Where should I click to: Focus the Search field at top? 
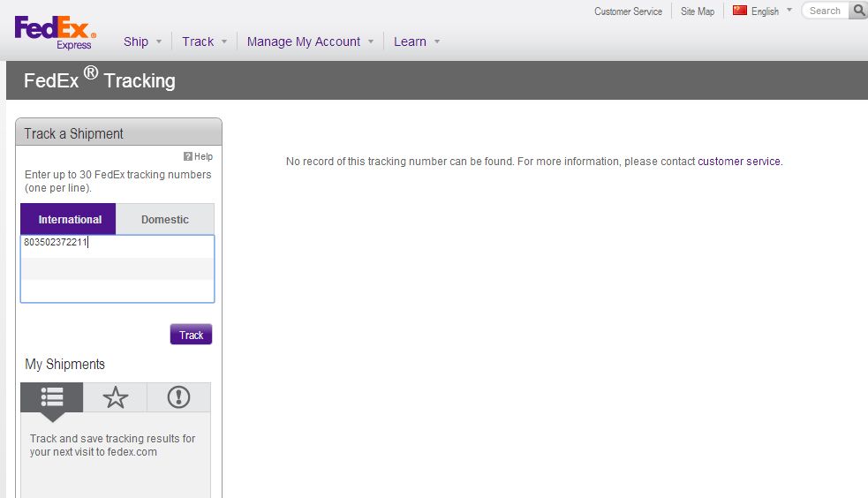pos(826,11)
